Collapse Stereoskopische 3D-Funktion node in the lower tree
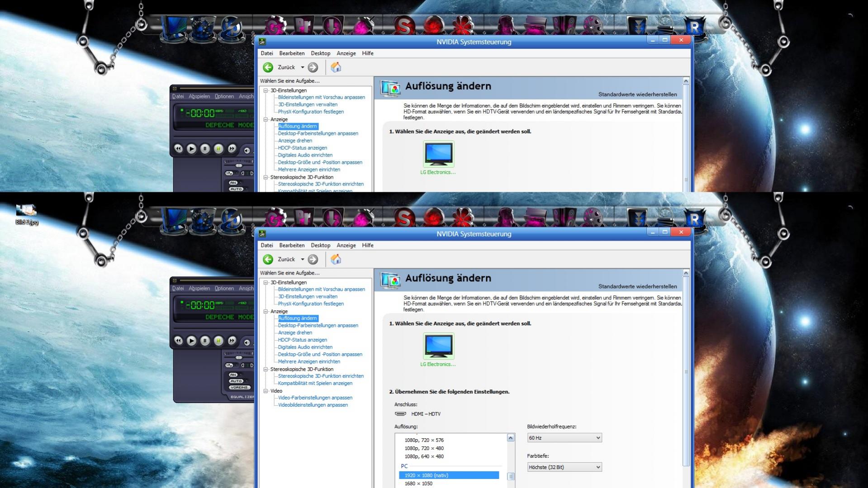Screen dimensions: 868x488 (x=266, y=369)
